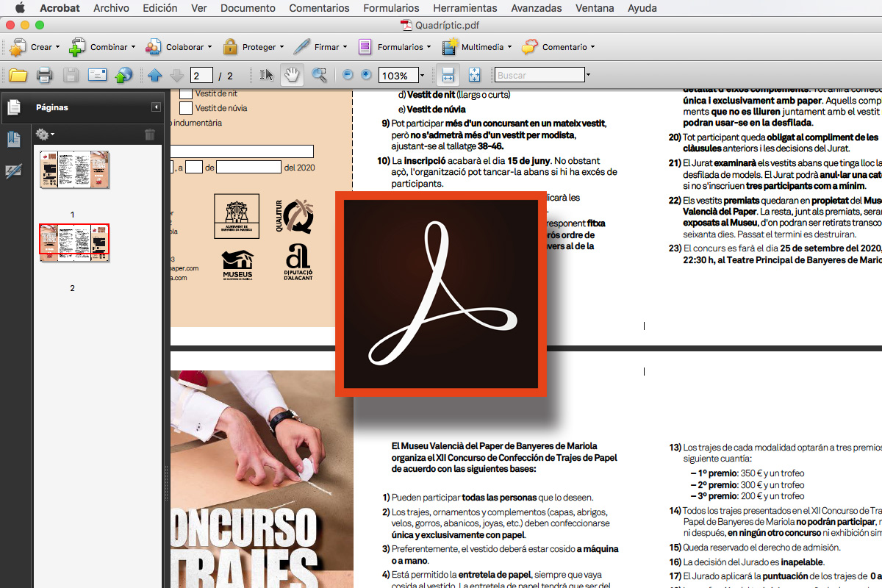Open the Signatures panel pen icon in the sidebar
This screenshot has height=588, width=882.
pyautogui.click(x=14, y=171)
